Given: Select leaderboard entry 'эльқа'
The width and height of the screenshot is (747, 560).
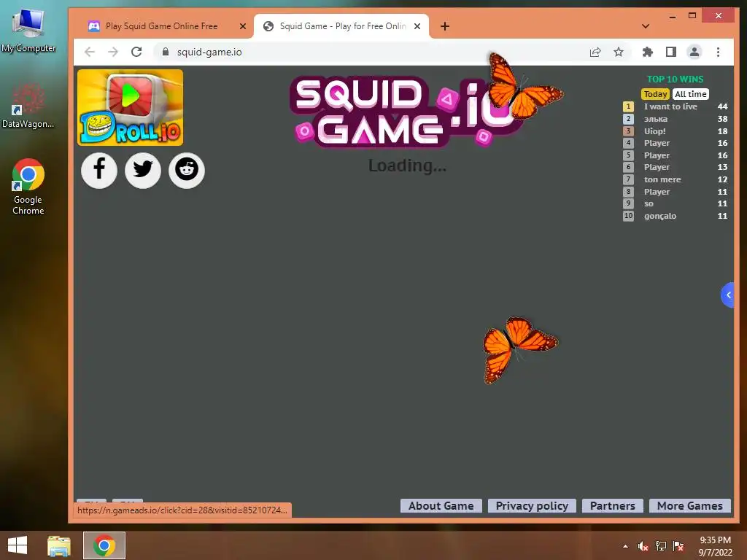Looking at the screenshot, I should (675, 119).
